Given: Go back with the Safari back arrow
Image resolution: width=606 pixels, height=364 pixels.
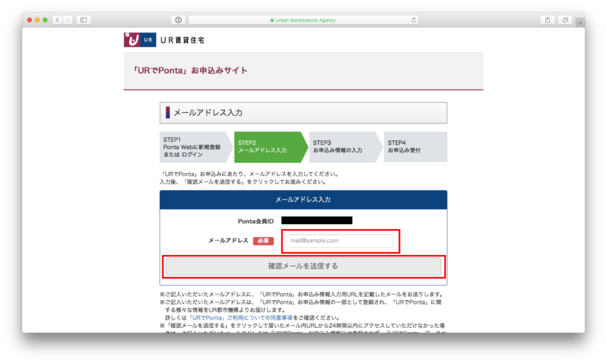Looking at the screenshot, I should [x=57, y=20].
